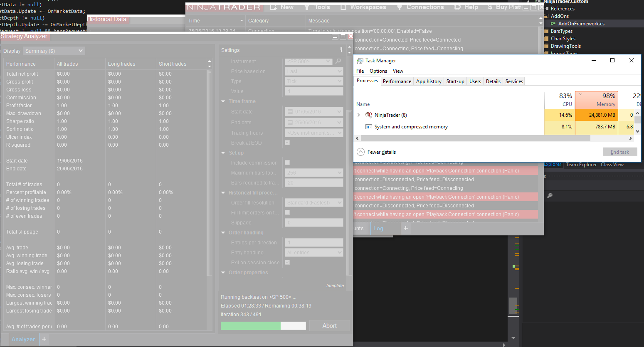The height and width of the screenshot is (347, 644).
Task: Sort processes by CPU column
Action: point(560,100)
